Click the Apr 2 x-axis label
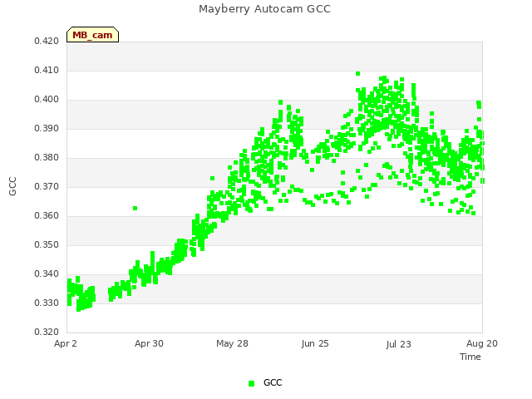 point(66,343)
